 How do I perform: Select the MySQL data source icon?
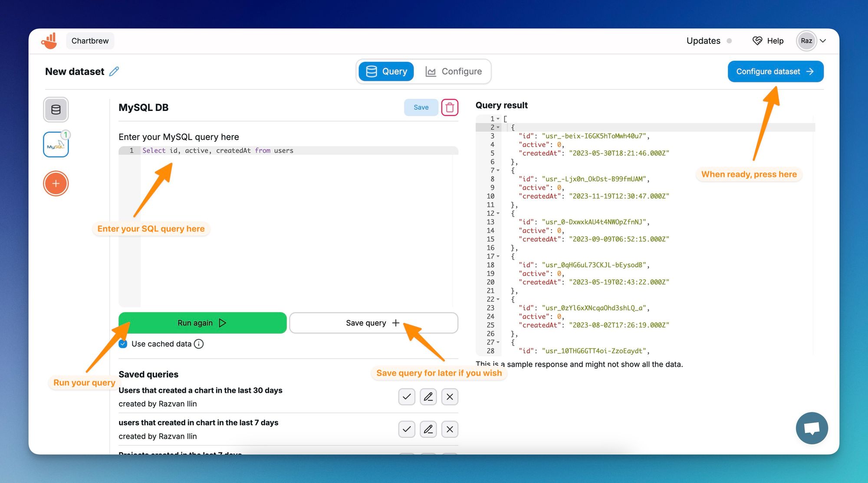click(56, 144)
